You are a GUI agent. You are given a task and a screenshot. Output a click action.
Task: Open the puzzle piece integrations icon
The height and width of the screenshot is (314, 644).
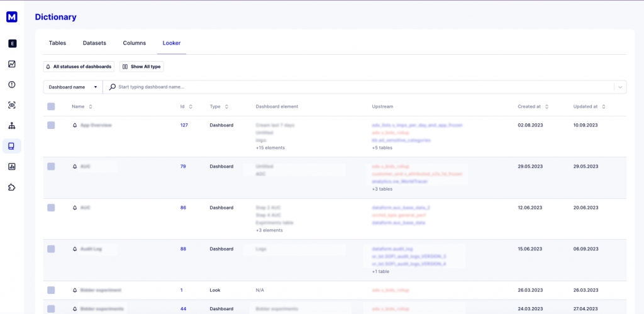click(x=12, y=188)
